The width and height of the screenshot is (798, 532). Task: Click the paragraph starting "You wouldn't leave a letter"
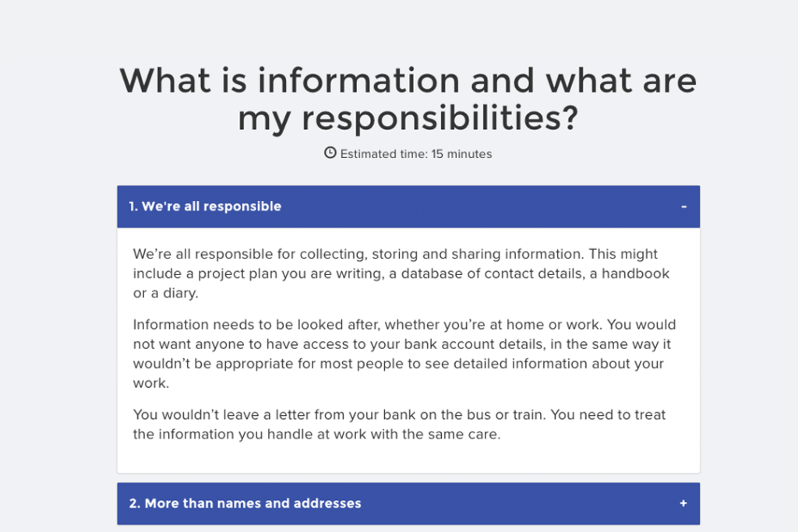click(399, 425)
